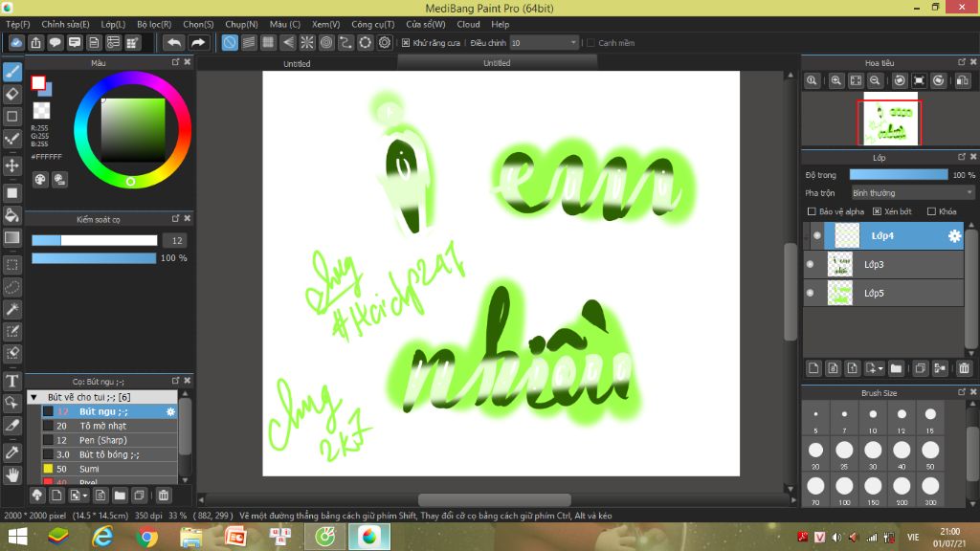The height and width of the screenshot is (551, 980).
Task: Open File Explorer from taskbar
Action: [191, 537]
